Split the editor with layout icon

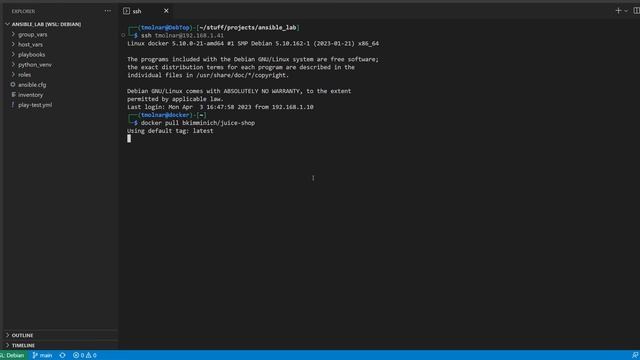(x=636, y=11)
